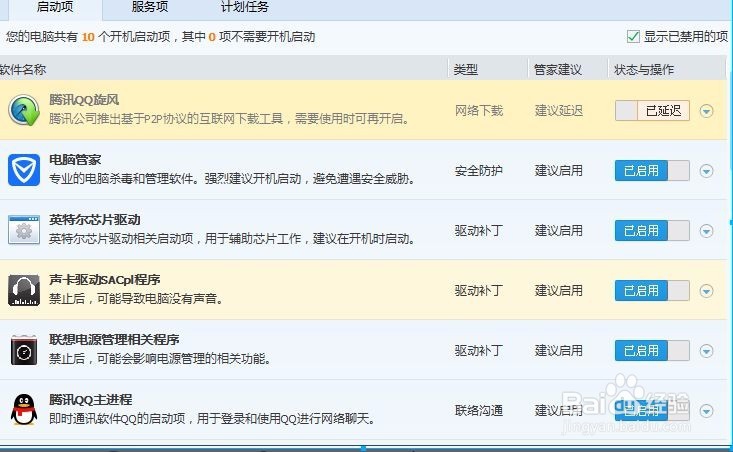The width and height of the screenshot is (733, 452).
Task: Select the 腾讯QQ主进程 title text
Action: pos(91,400)
